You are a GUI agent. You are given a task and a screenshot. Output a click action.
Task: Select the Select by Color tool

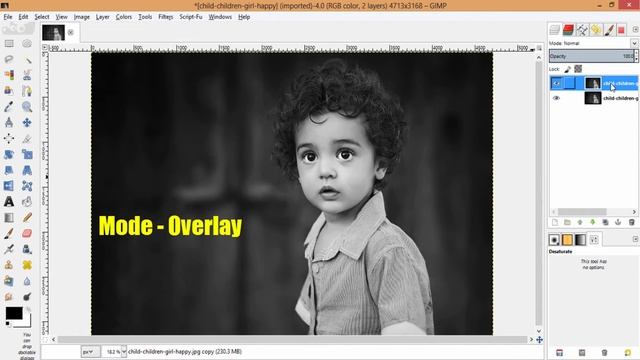[x=9, y=75]
